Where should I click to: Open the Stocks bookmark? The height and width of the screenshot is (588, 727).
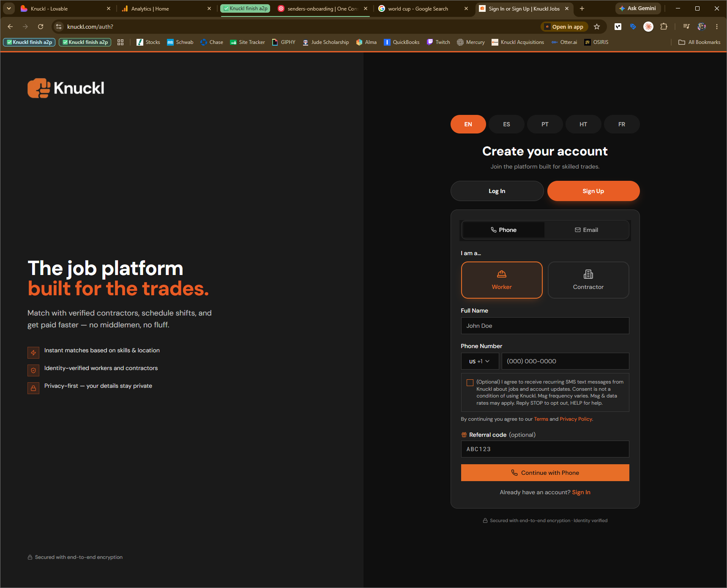pyautogui.click(x=148, y=42)
